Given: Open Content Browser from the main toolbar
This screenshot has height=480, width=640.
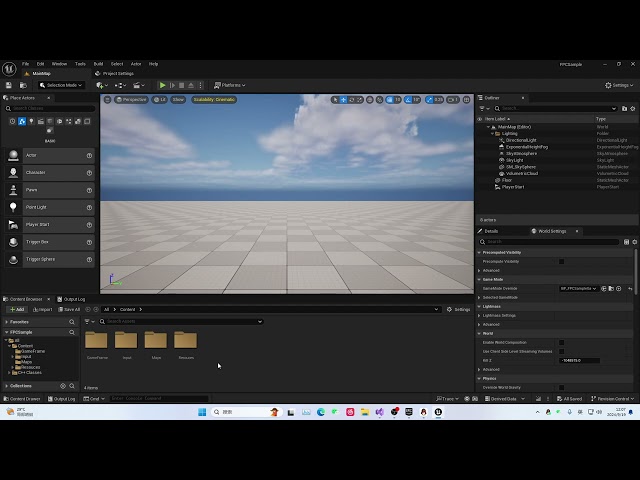Looking at the screenshot, I should (x=23, y=85).
